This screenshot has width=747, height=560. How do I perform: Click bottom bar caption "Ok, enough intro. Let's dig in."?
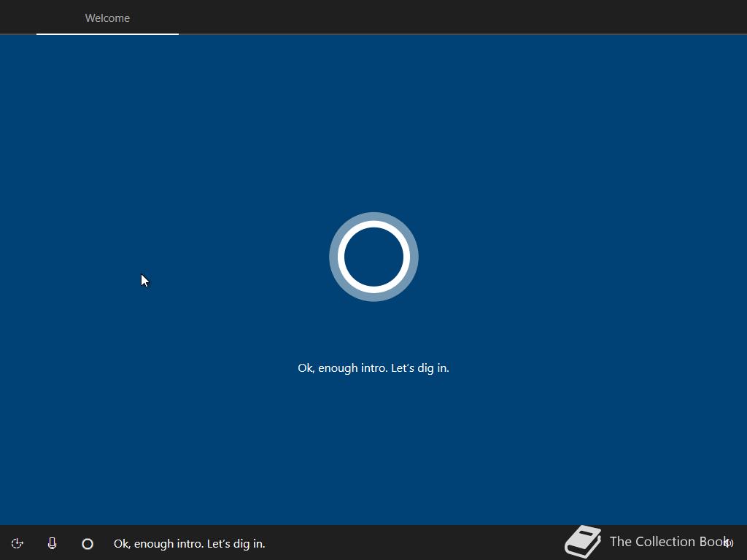coord(190,544)
